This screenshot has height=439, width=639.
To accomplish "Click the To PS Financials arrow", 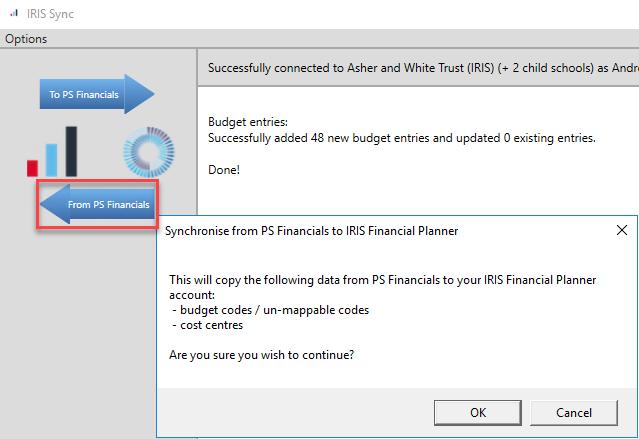I will click(x=96, y=95).
